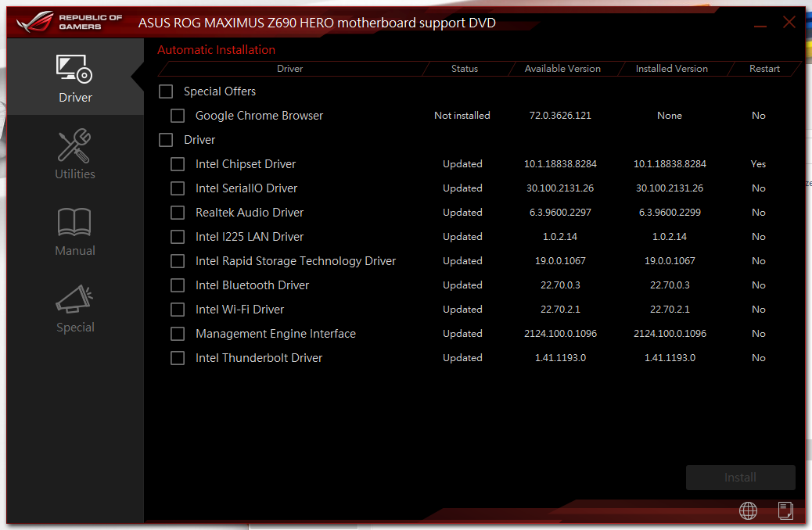This screenshot has width=812, height=530.
Task: Open the Utilities wrench icon
Action: tap(75, 146)
